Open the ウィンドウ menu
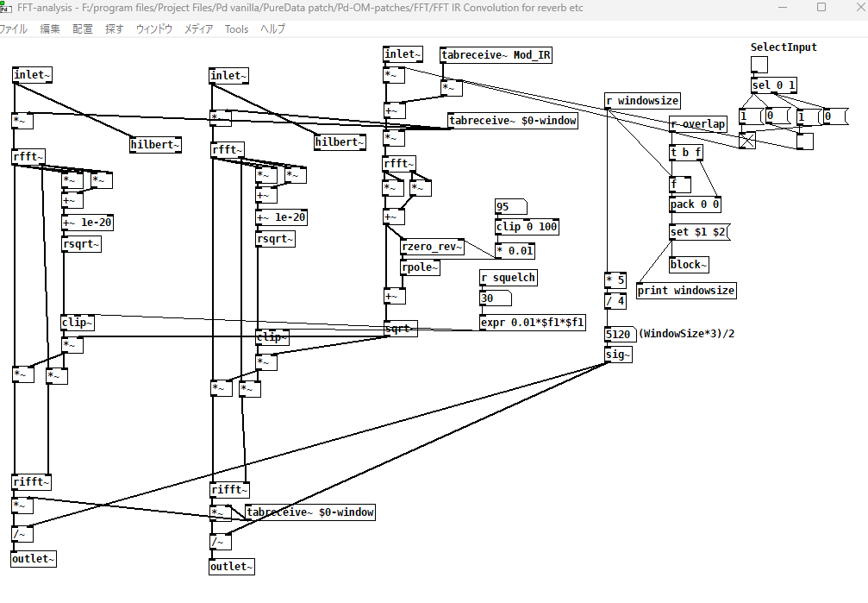Viewport: 868px width, 603px height. 154,28
